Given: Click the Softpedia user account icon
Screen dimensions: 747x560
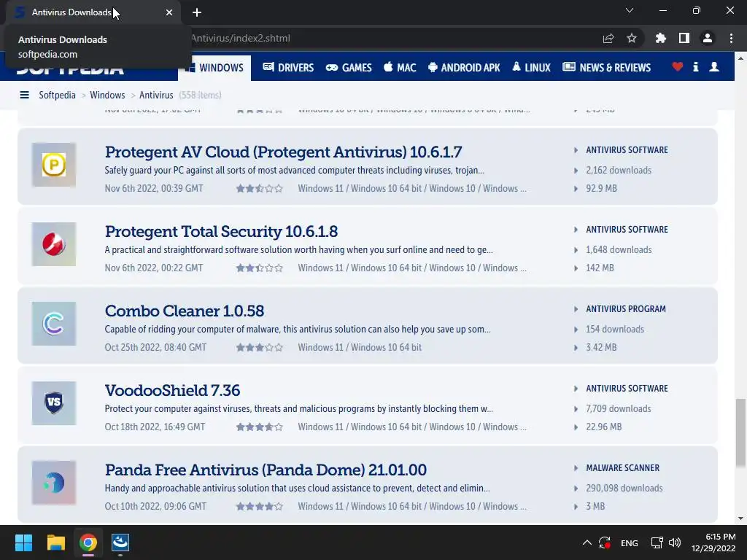Looking at the screenshot, I should (x=714, y=67).
